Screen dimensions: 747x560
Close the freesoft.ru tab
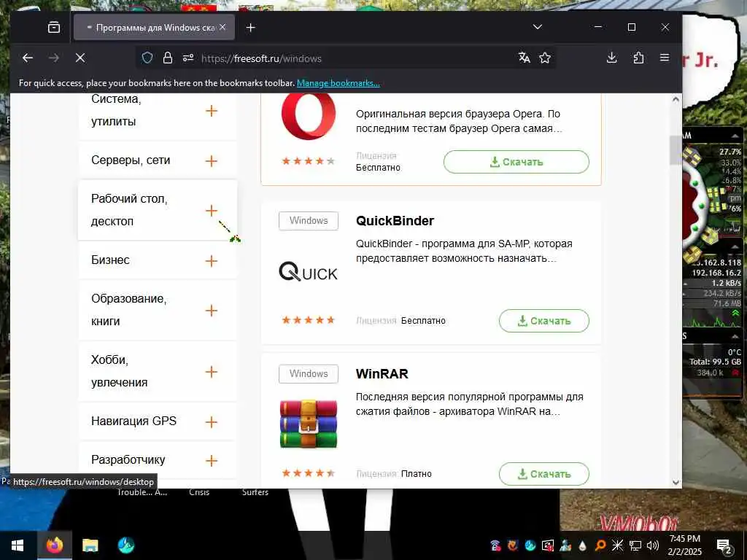coord(222,27)
